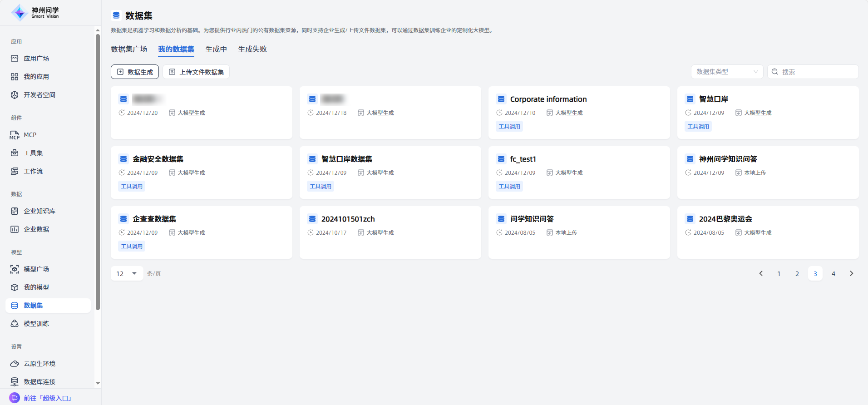Click the 上传文件数据集 button
The height and width of the screenshot is (405, 868).
(x=196, y=72)
